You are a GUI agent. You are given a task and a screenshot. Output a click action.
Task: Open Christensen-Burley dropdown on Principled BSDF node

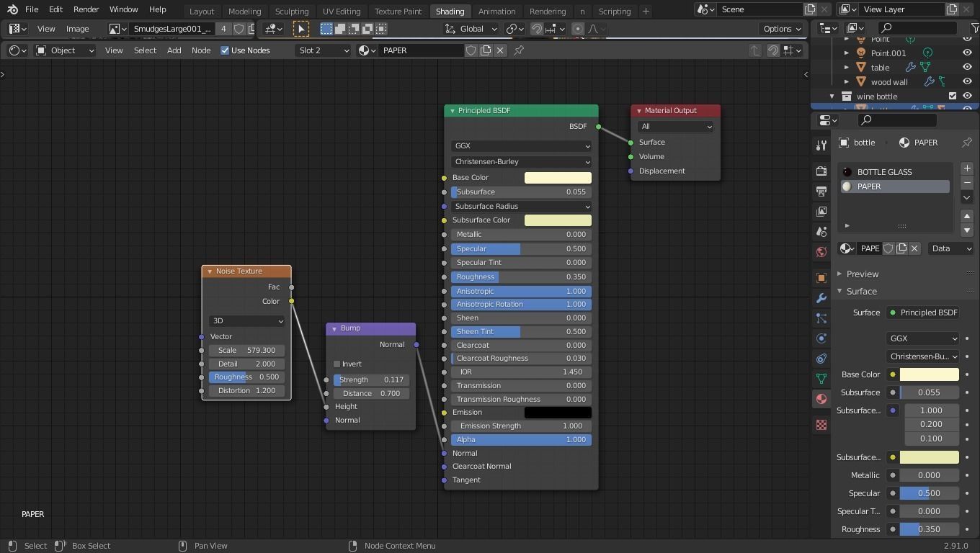coord(522,161)
